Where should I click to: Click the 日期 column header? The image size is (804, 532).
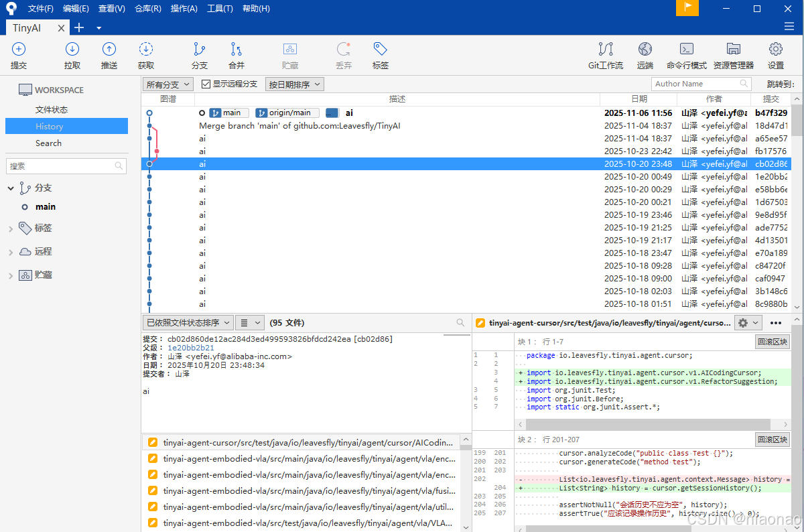point(639,99)
